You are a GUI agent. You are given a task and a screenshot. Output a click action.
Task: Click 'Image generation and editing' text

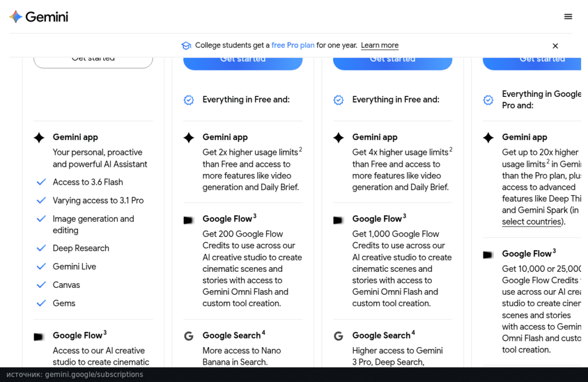point(94,224)
